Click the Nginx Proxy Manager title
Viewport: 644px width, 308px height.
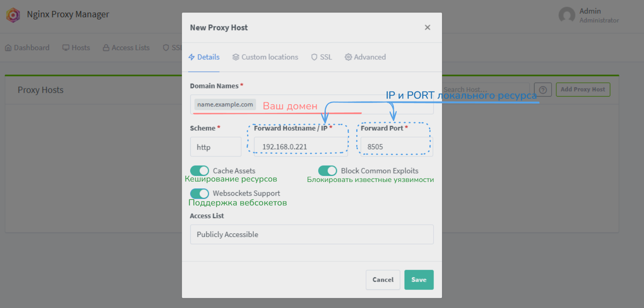tap(68, 15)
